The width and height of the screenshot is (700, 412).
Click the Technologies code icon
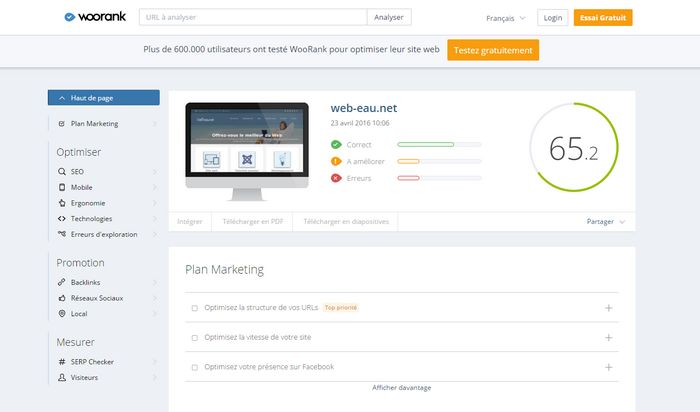[62, 218]
